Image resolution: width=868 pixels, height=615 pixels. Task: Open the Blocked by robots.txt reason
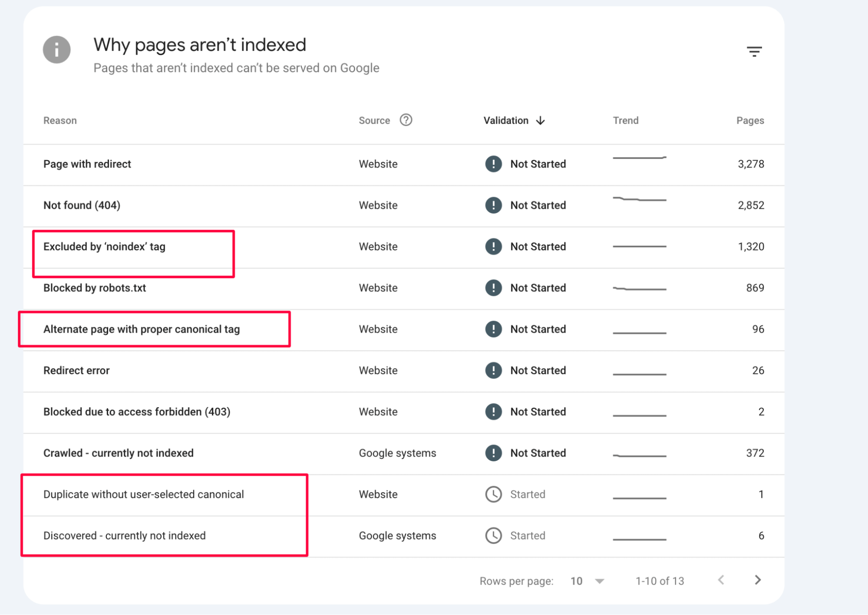click(x=94, y=288)
